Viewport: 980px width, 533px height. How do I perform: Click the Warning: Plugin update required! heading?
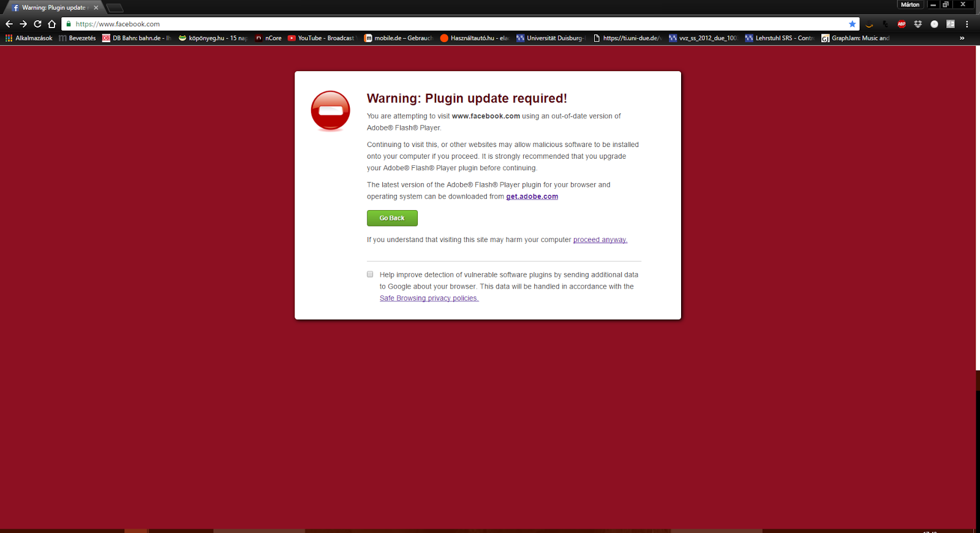(x=467, y=98)
